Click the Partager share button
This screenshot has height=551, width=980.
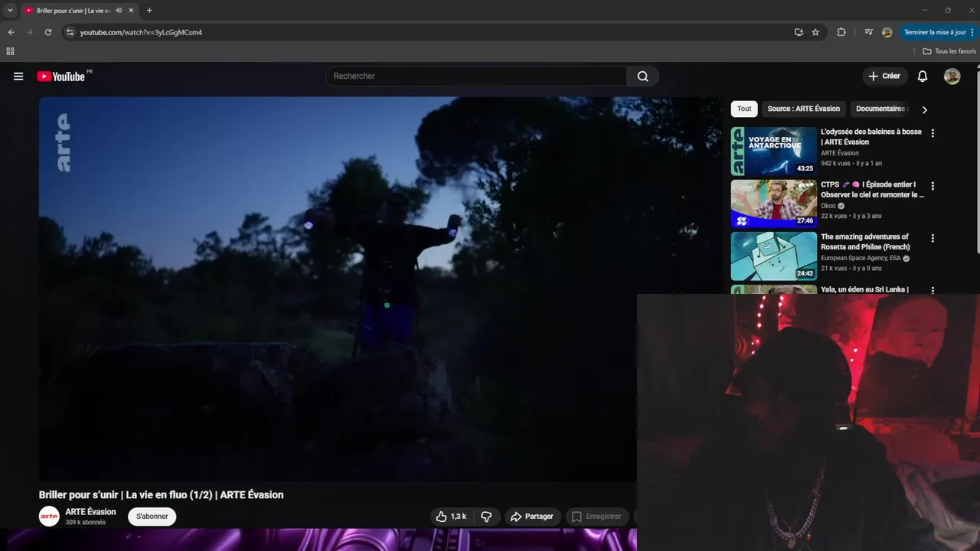click(x=532, y=517)
